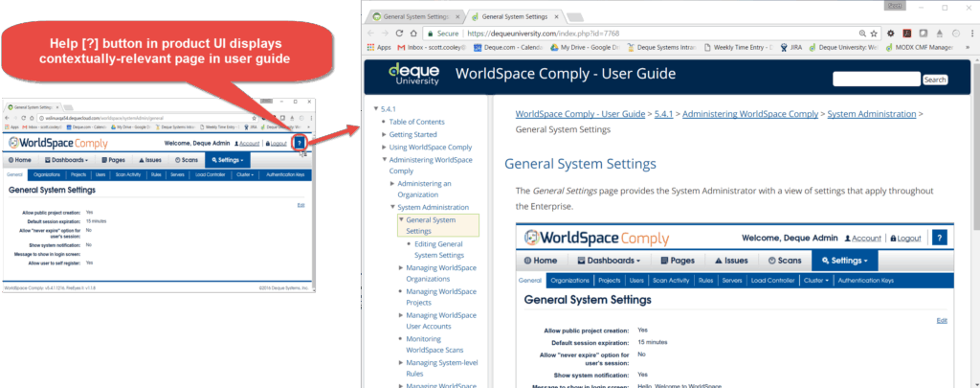Follow the WorldSpace Comply - User Guide breadcrumb link
Viewport: 980px width, 388px height.
point(580,114)
